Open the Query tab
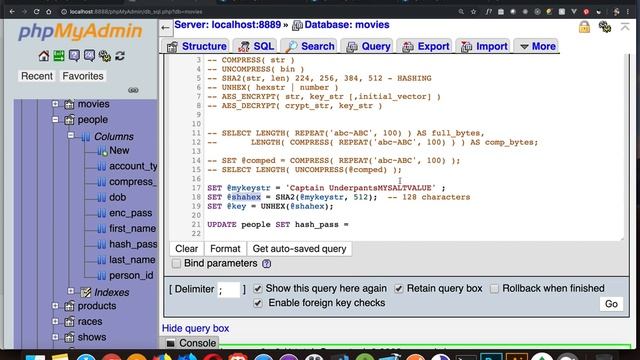Screen dimensions: 640x360 368,47
